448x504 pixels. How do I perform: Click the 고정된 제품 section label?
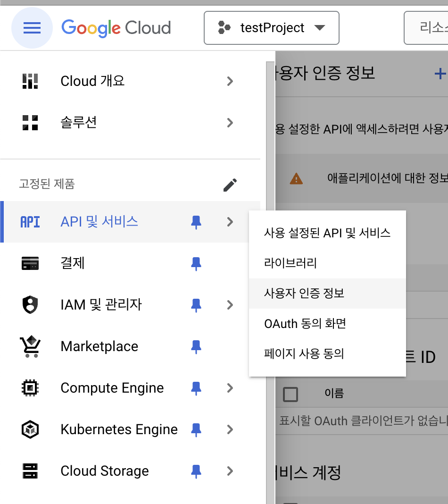click(x=47, y=184)
